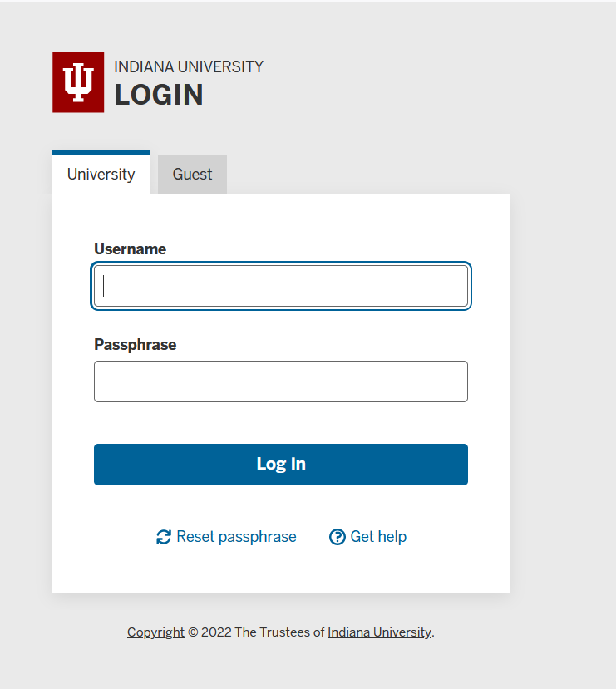
Task: Open the Reset passphrase link
Action: coord(235,537)
